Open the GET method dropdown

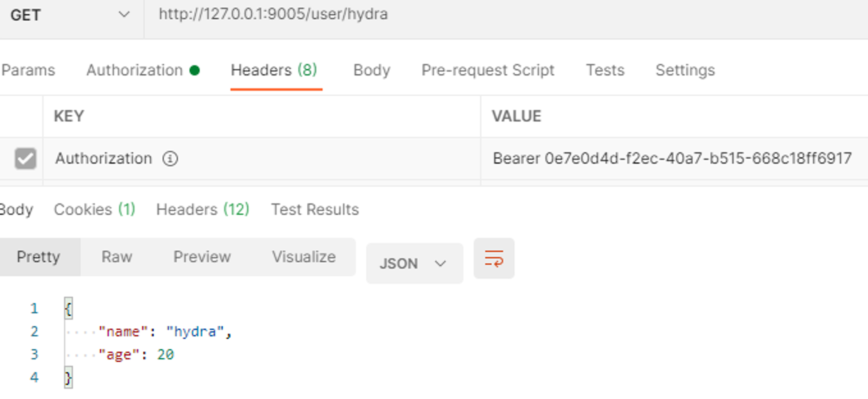point(70,15)
